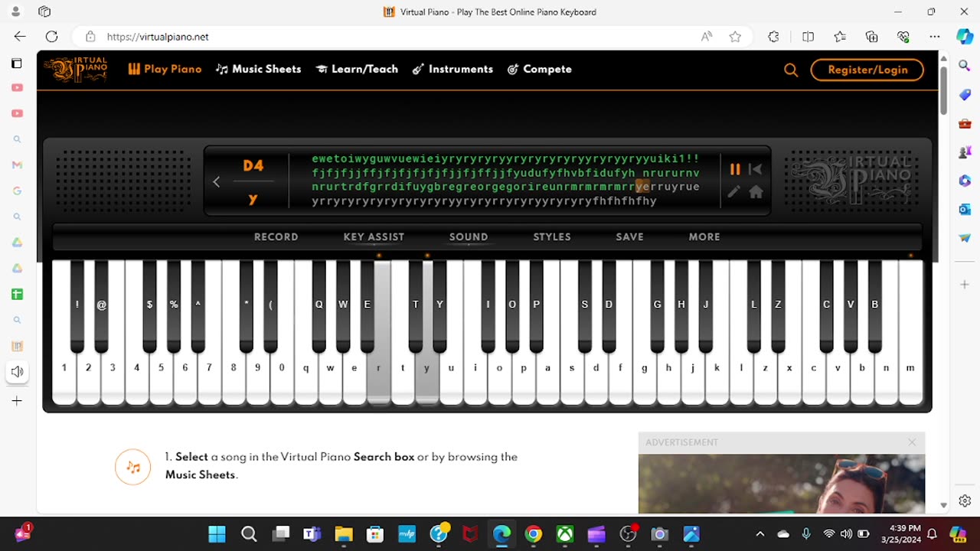This screenshot has height=551, width=980.
Task: Open the browser profile icon
Action: pyautogui.click(x=16, y=11)
